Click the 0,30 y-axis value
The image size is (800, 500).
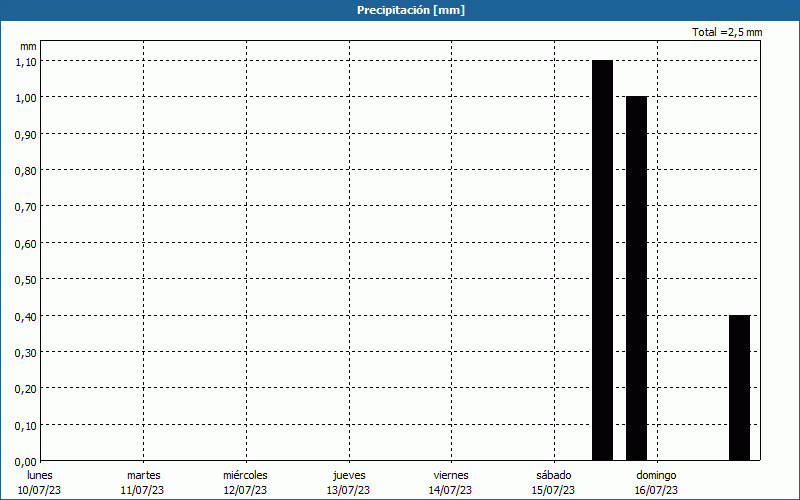coord(26,353)
